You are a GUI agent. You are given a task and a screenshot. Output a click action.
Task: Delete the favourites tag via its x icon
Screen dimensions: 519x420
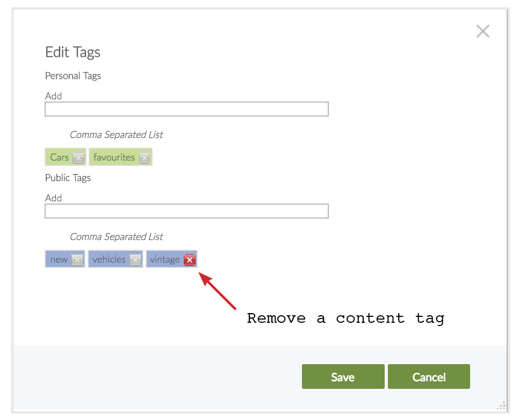coord(144,158)
